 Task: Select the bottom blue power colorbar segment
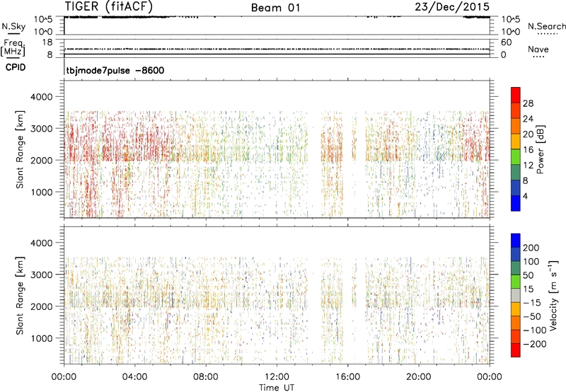pos(516,204)
